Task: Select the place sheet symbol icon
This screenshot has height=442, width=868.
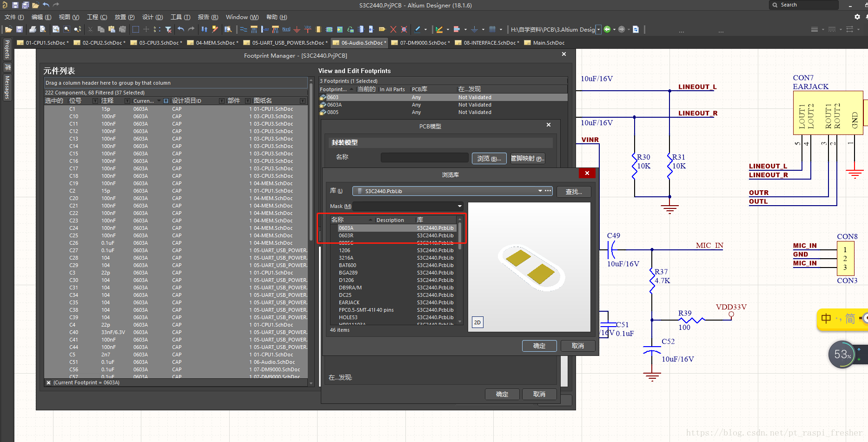Action: [329, 29]
